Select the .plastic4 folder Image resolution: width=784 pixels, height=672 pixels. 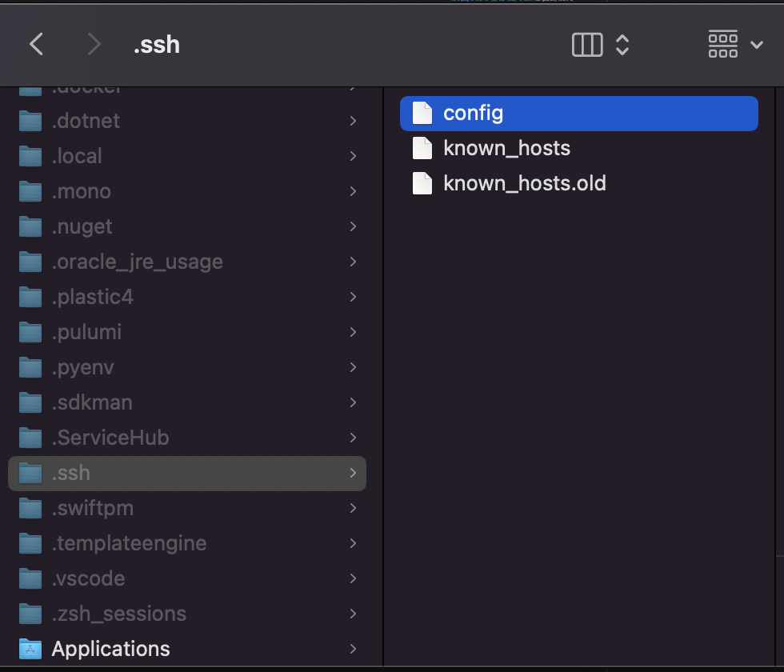pyautogui.click(x=187, y=297)
